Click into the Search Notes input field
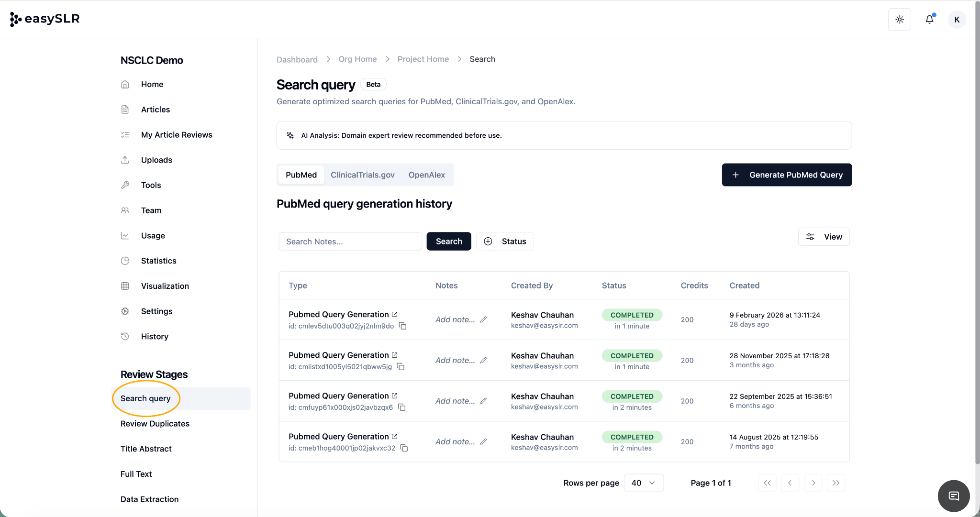This screenshot has width=980, height=517. (350, 242)
